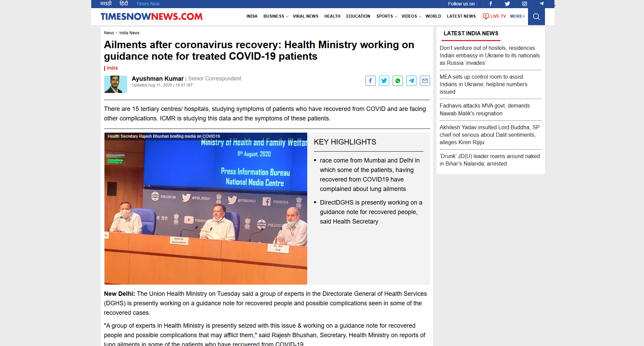Share article via Facebook icon
This screenshot has width=644, height=346.
[x=370, y=81]
